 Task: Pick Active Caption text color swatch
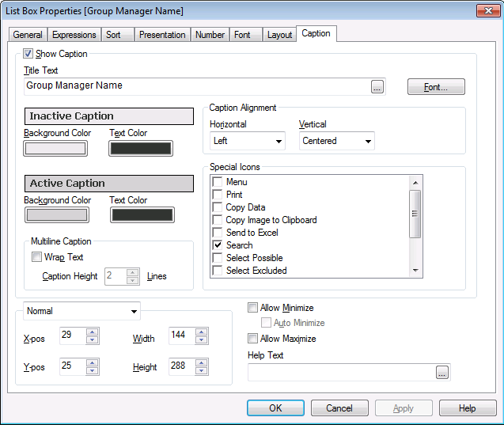coord(142,215)
